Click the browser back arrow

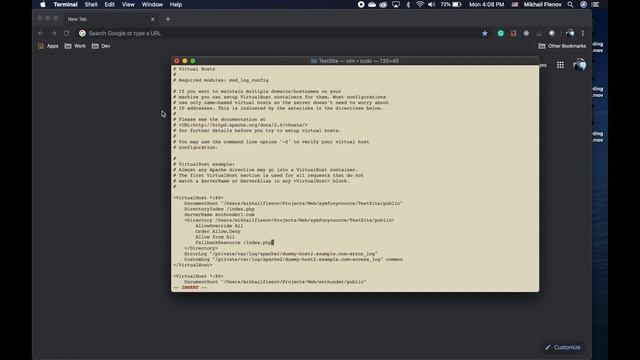tap(40, 33)
